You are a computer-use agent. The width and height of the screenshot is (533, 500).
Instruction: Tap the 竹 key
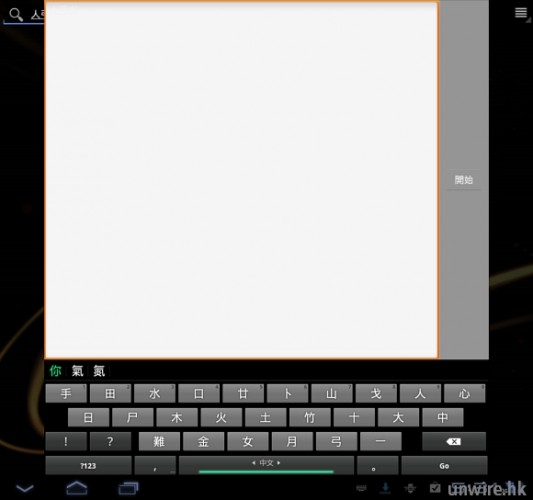[x=310, y=417]
